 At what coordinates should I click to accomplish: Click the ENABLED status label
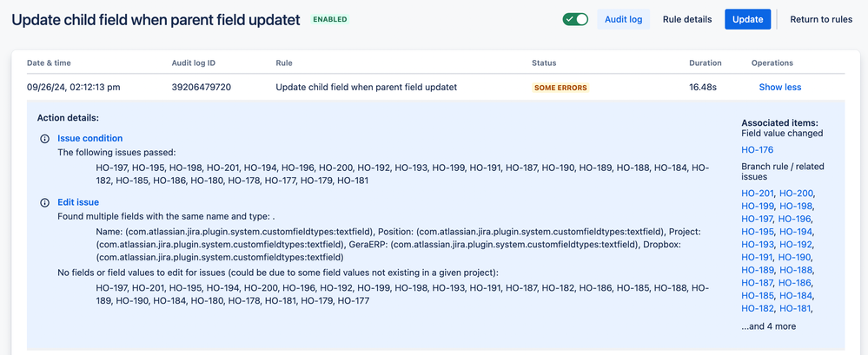coord(330,19)
